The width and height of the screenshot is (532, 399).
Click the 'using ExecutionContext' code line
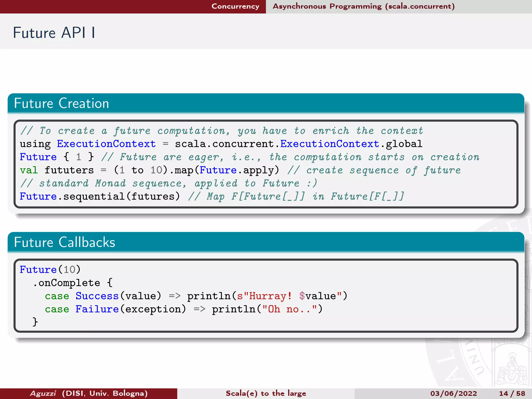(221, 144)
